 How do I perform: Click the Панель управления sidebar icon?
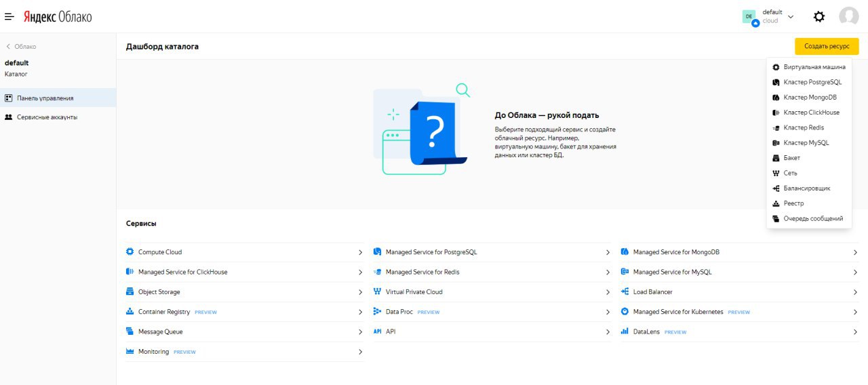pyautogui.click(x=9, y=98)
